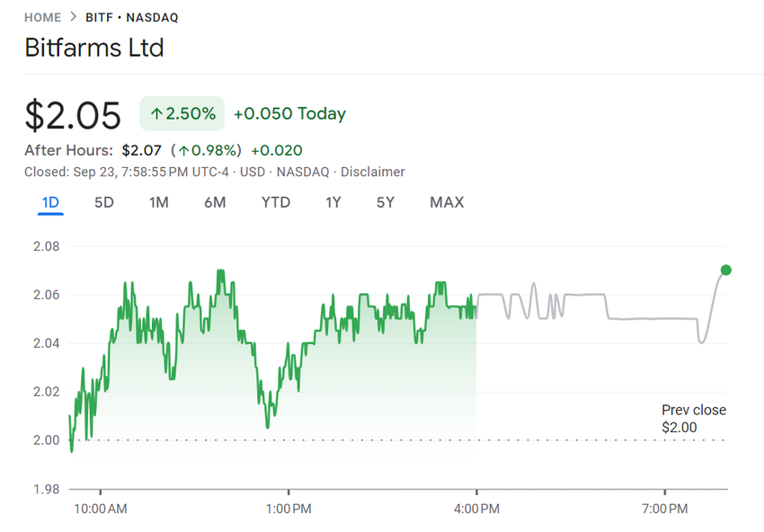Open the Disclaimer link

(373, 172)
